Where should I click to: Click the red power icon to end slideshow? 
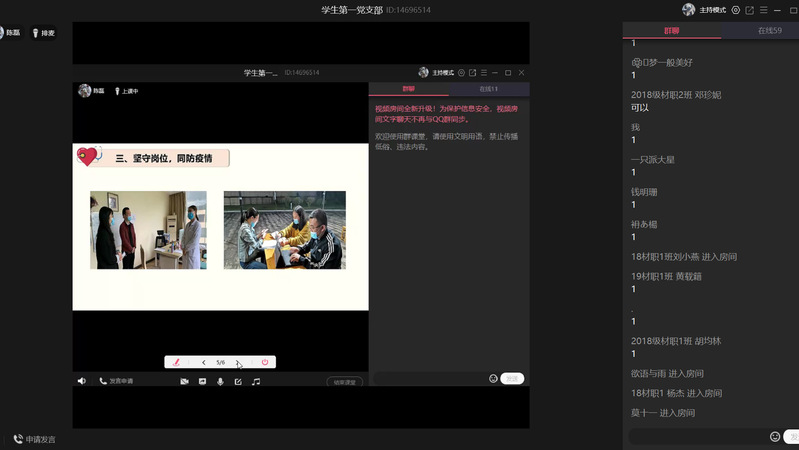pyautogui.click(x=265, y=362)
